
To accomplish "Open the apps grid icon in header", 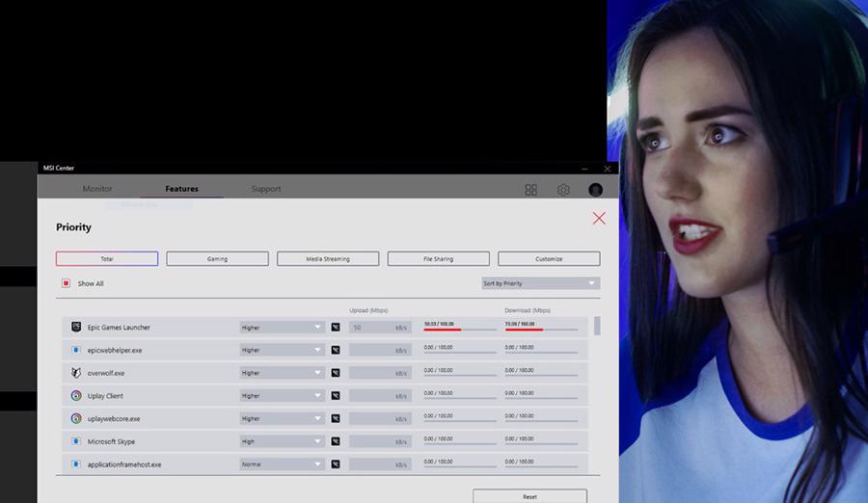I will [x=530, y=190].
